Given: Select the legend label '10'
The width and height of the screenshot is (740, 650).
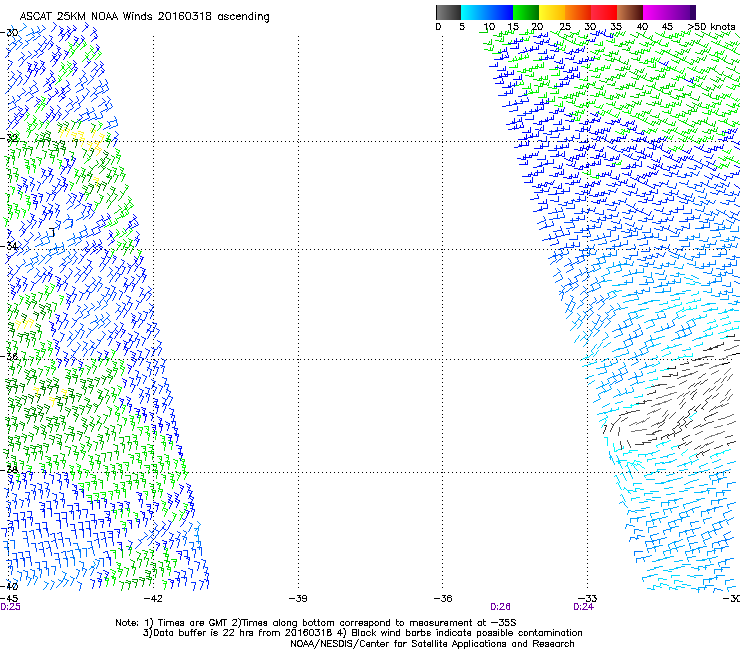Looking at the screenshot, I should coord(489,27).
